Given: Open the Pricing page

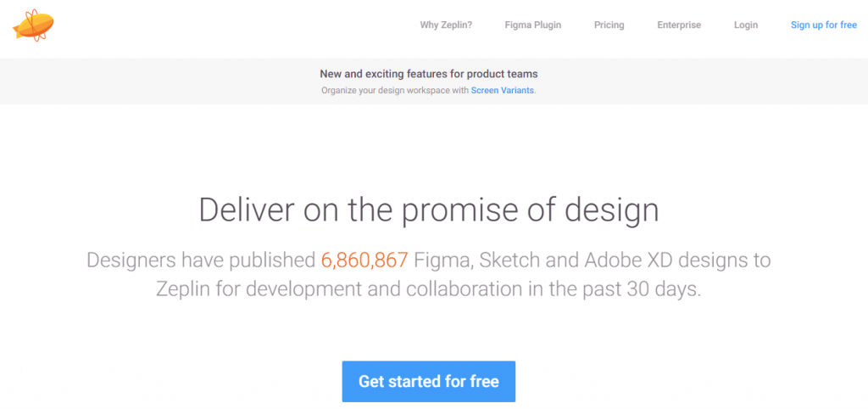Looking at the screenshot, I should click(609, 25).
